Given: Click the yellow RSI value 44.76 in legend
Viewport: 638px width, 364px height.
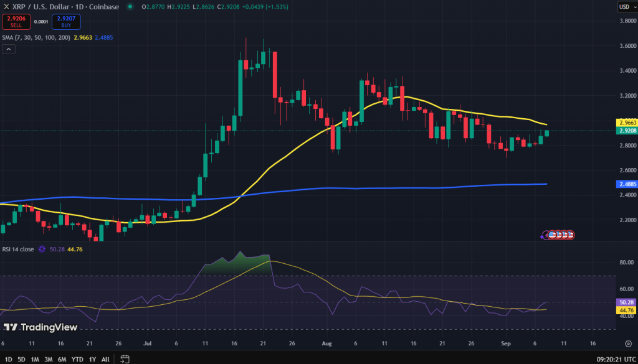Looking at the screenshot, I should [75, 249].
